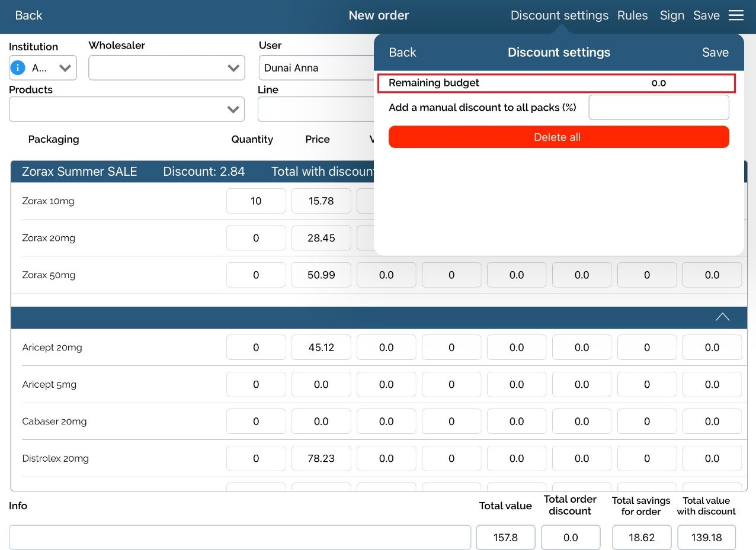Screen dimensions: 756x550
Task: Collapse the section with the up chevron
Action: tap(722, 317)
